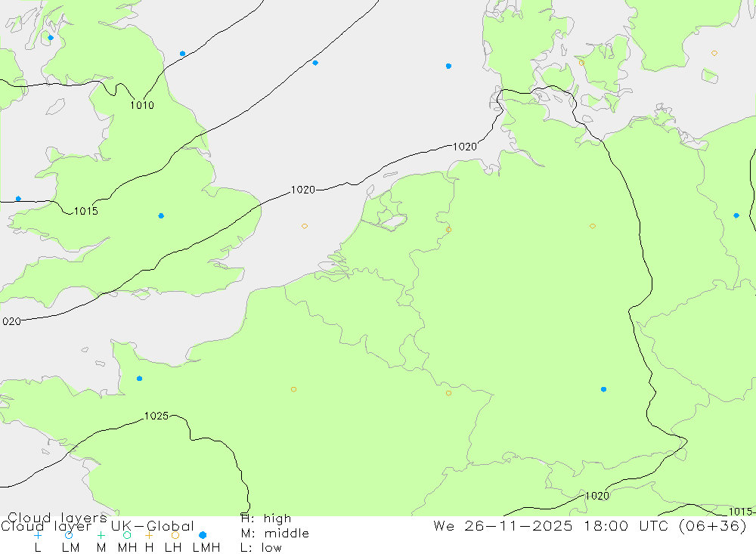Click the 'UK-Global' model name
This screenshot has width=756, height=554.
(x=153, y=525)
